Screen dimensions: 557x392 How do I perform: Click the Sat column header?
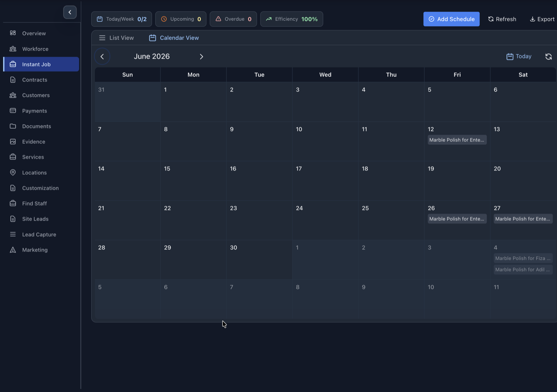(x=523, y=75)
